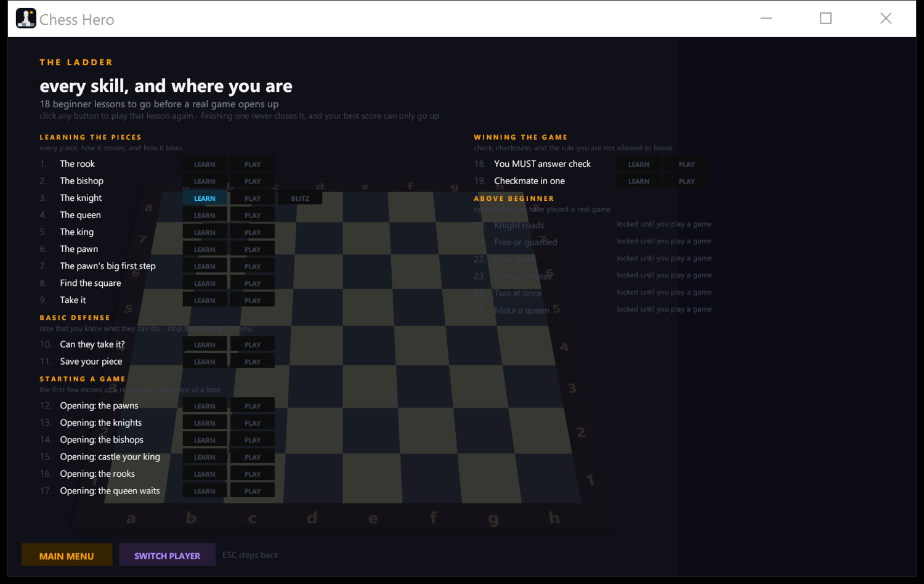Screen dimensions: 924x584
Task: Start PLAY for The rook
Action: tap(253, 164)
